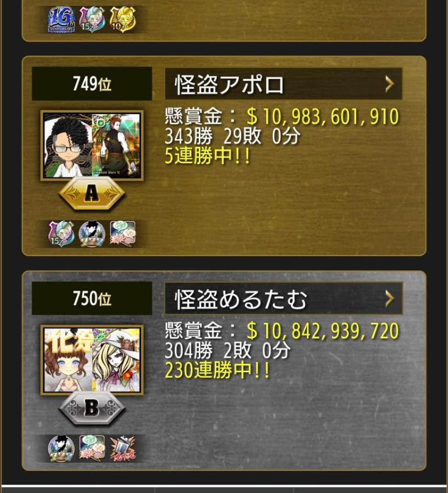448x493 pixels.
Task: Select the 749位 rank label
Action: tap(92, 84)
